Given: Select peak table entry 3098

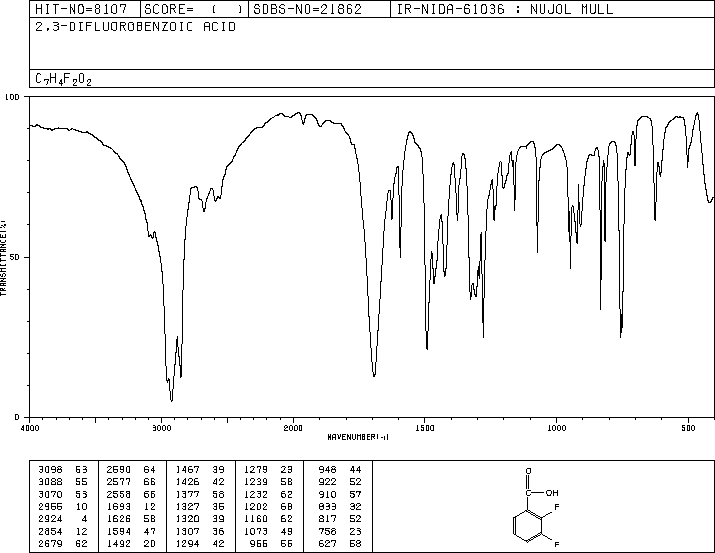Looking at the screenshot, I should click(x=63, y=470).
